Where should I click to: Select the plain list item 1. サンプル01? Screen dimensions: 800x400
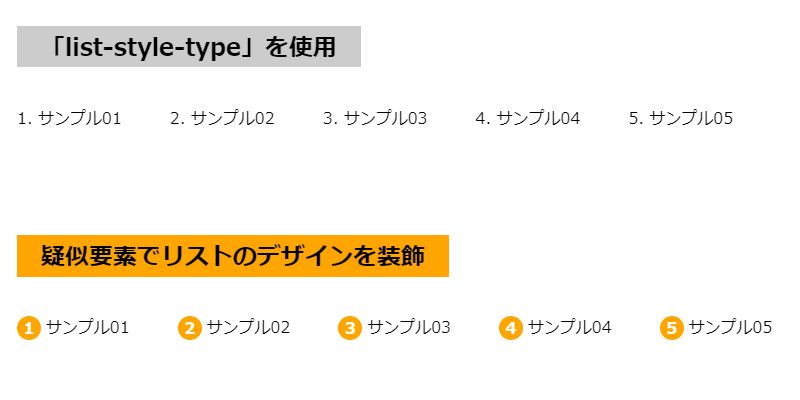point(69,118)
